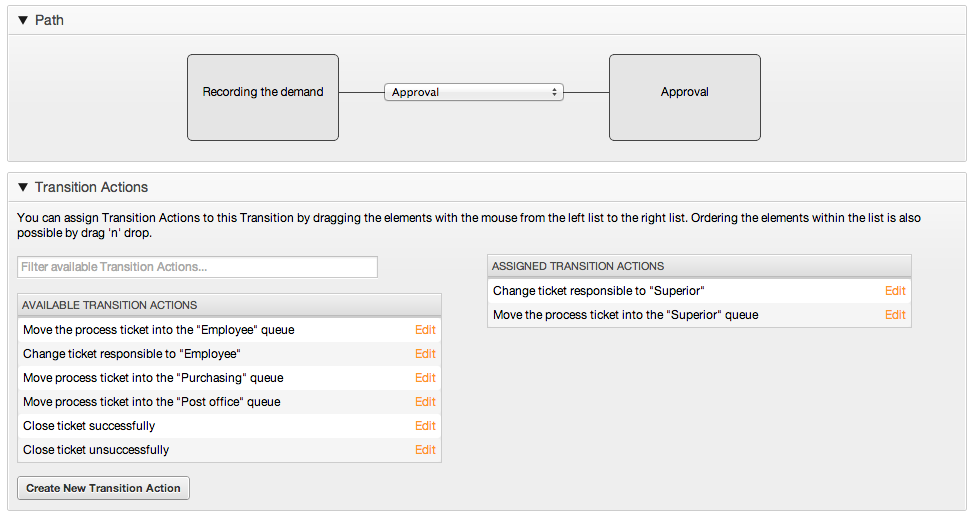Edit "Change ticket responsible to Employee" action
The width and height of the screenshot is (972, 515).
tap(425, 354)
